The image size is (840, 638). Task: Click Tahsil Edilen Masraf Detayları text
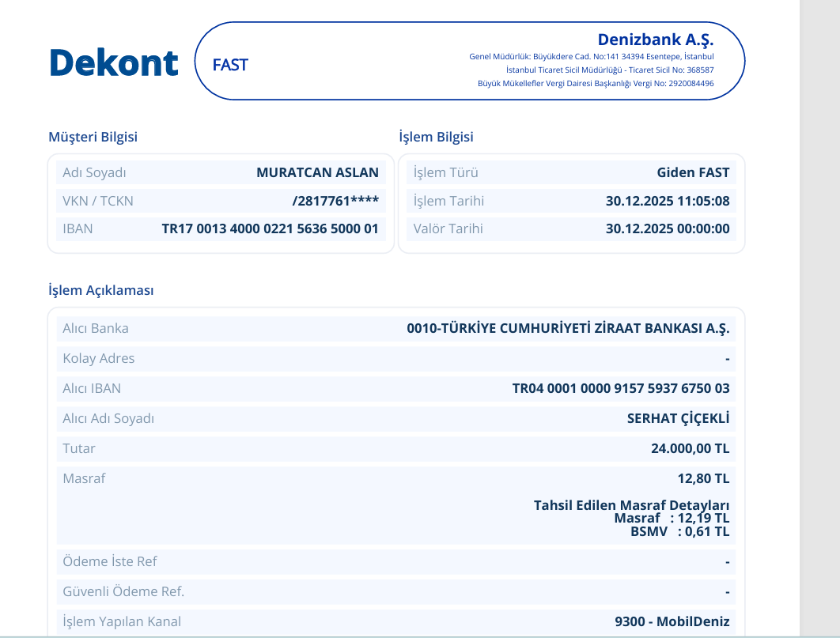(632, 504)
